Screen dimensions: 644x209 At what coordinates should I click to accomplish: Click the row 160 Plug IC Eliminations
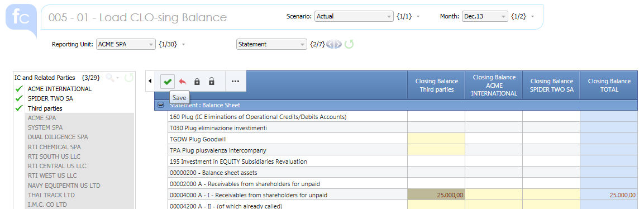point(288,117)
